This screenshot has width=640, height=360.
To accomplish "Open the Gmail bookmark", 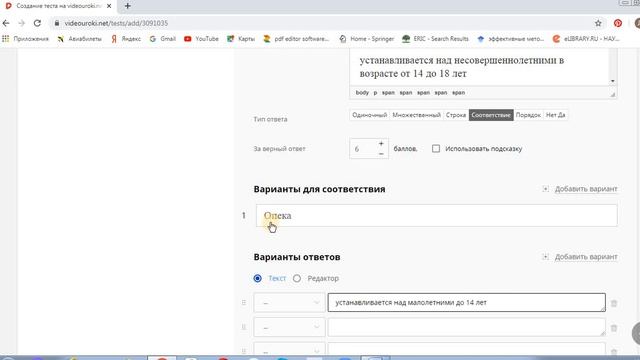I will [163, 39].
